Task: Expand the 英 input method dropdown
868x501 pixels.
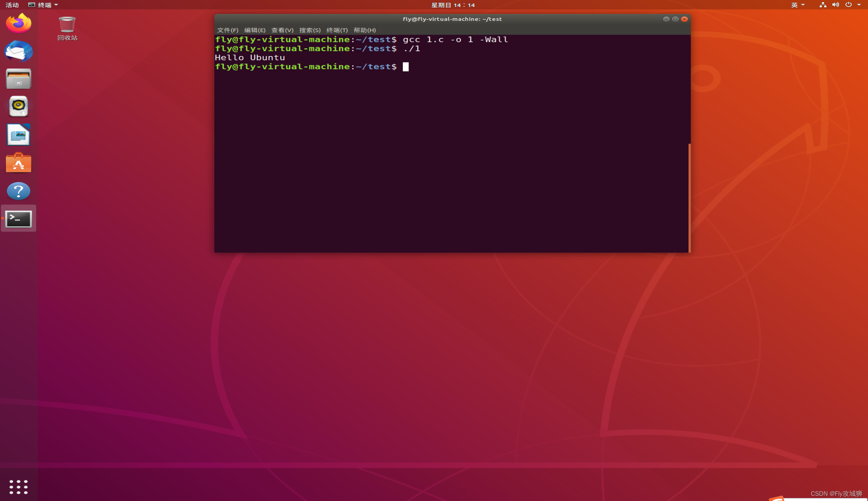Action: (x=797, y=5)
